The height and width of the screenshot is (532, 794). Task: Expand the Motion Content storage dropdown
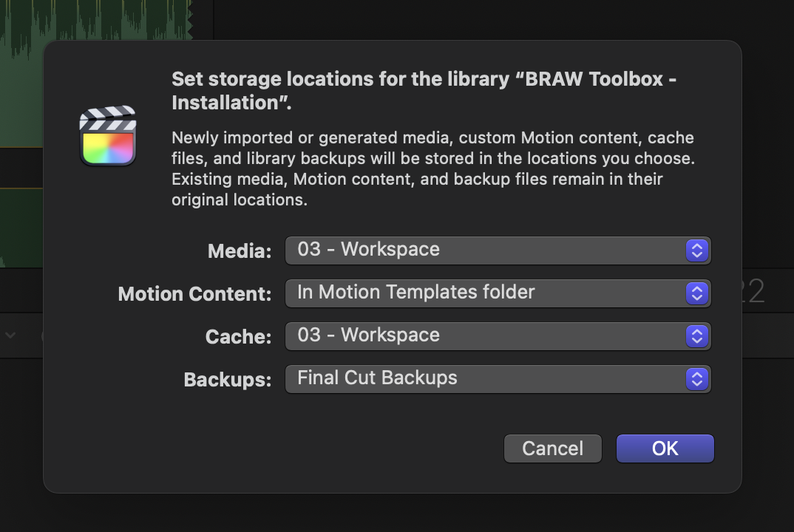(497, 293)
